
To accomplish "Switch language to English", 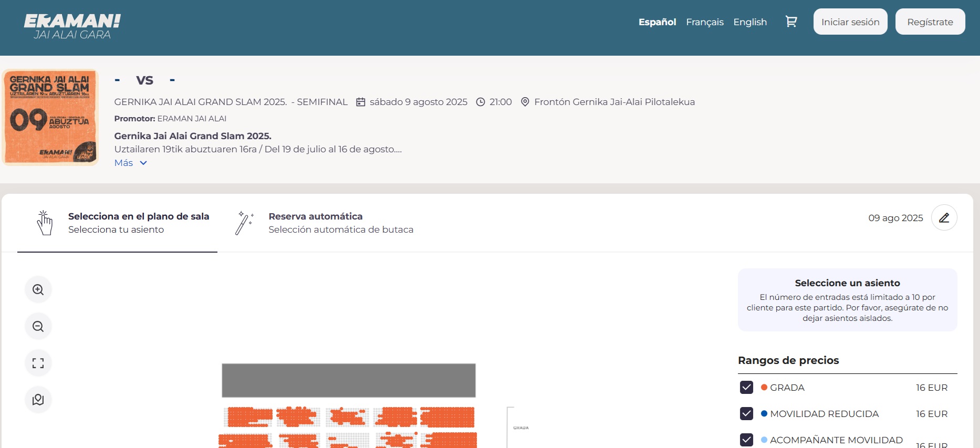I will 750,22.
